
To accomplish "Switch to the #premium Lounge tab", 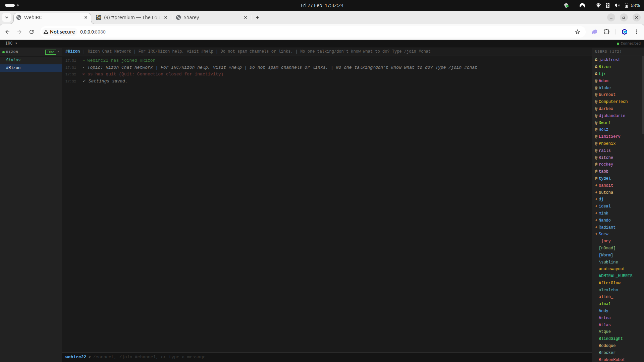I will tap(131, 17).
